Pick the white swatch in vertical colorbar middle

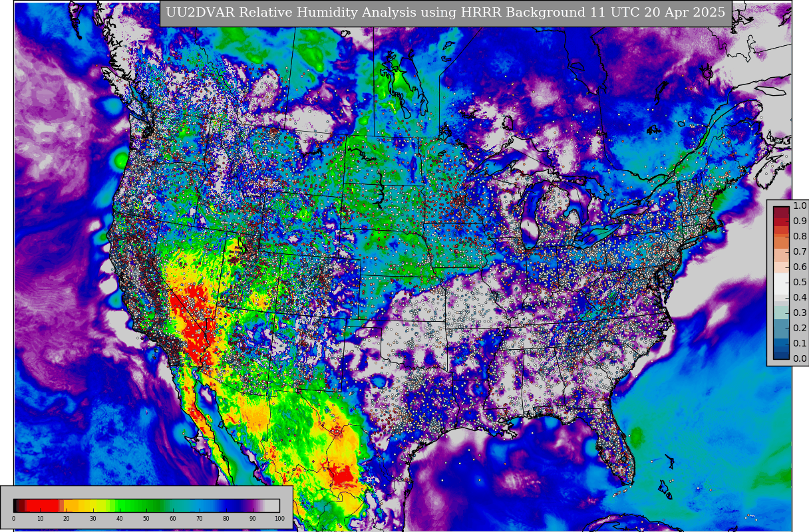[x=781, y=284]
